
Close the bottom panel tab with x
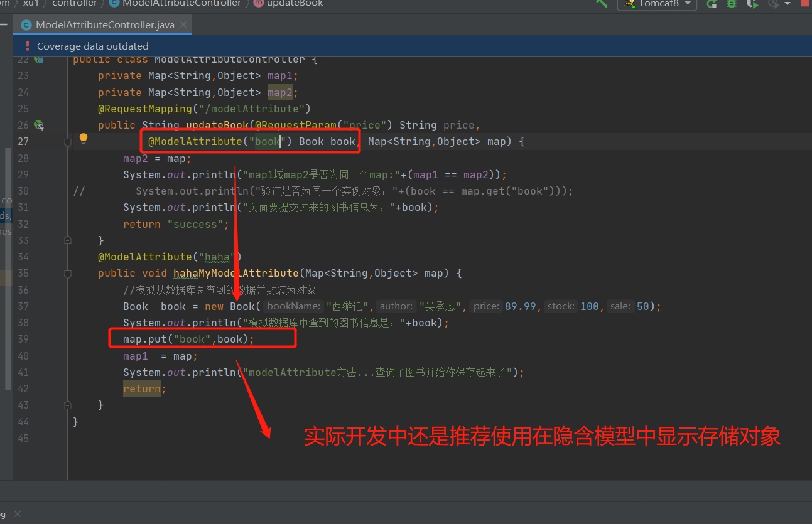pyautogui.click(x=18, y=514)
